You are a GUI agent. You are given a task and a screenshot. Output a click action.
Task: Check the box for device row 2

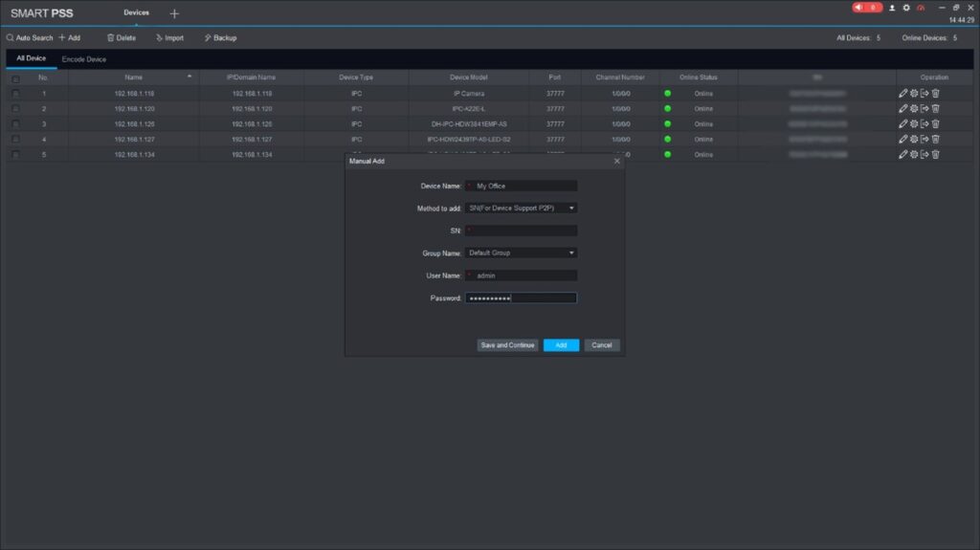coord(15,109)
